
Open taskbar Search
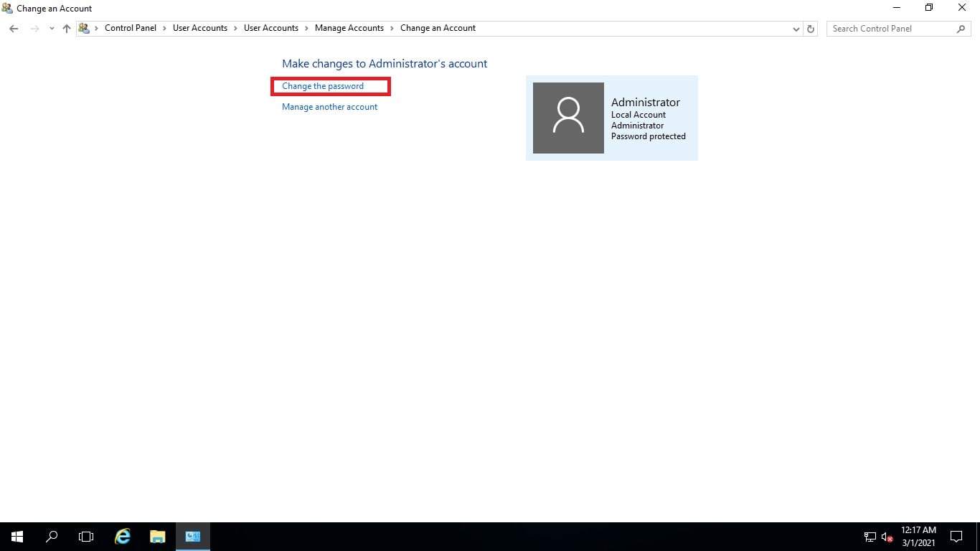[x=52, y=536]
